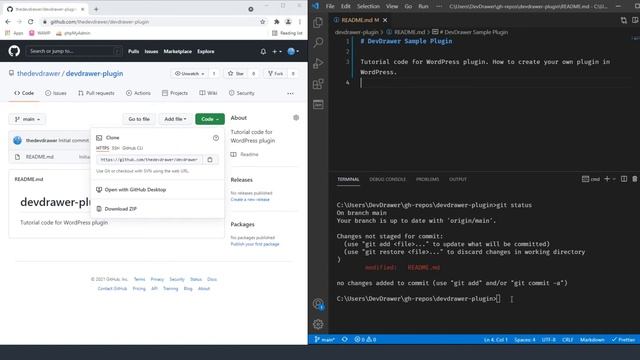Open the Remote Explorer sidebar icon
640x360 pixels.
(x=318, y=105)
